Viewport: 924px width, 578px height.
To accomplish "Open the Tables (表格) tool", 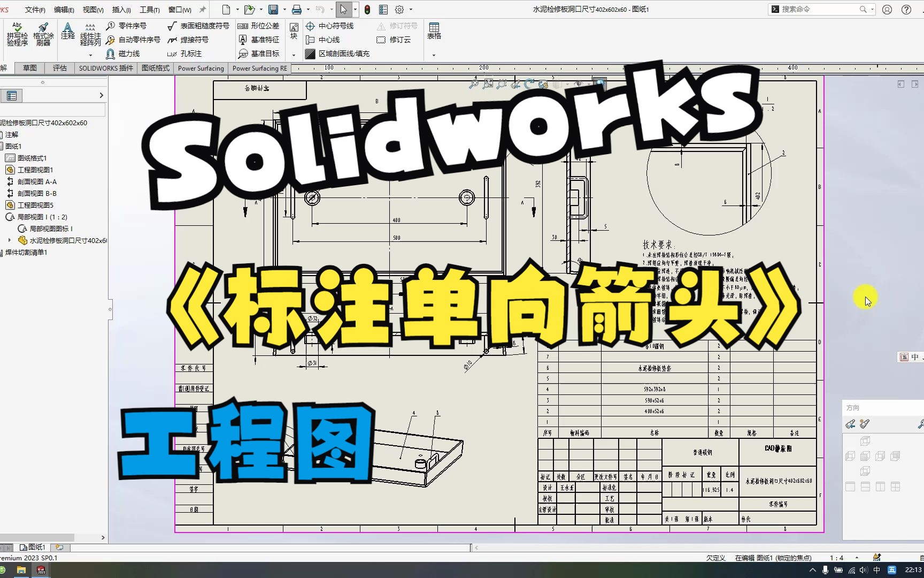I will tap(434, 31).
